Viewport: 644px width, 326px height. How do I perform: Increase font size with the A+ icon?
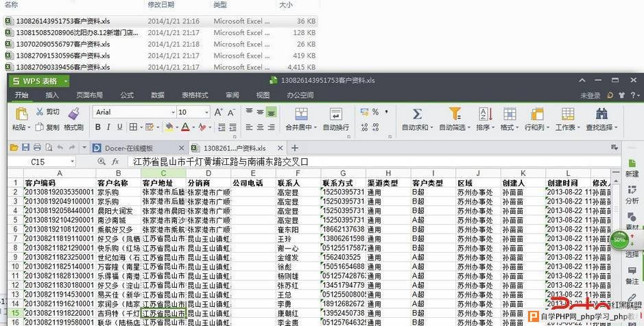219,112
